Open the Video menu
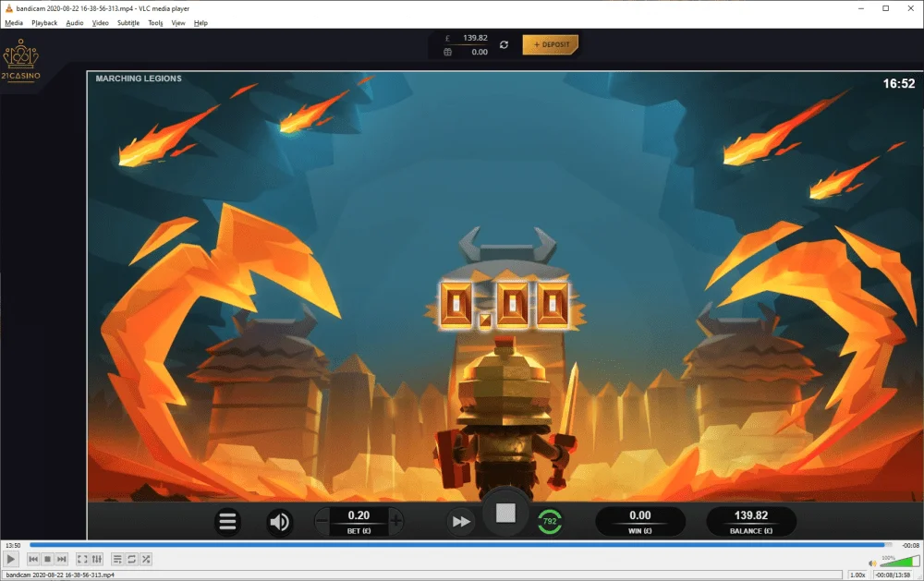This screenshot has height=581, width=924. [x=100, y=23]
